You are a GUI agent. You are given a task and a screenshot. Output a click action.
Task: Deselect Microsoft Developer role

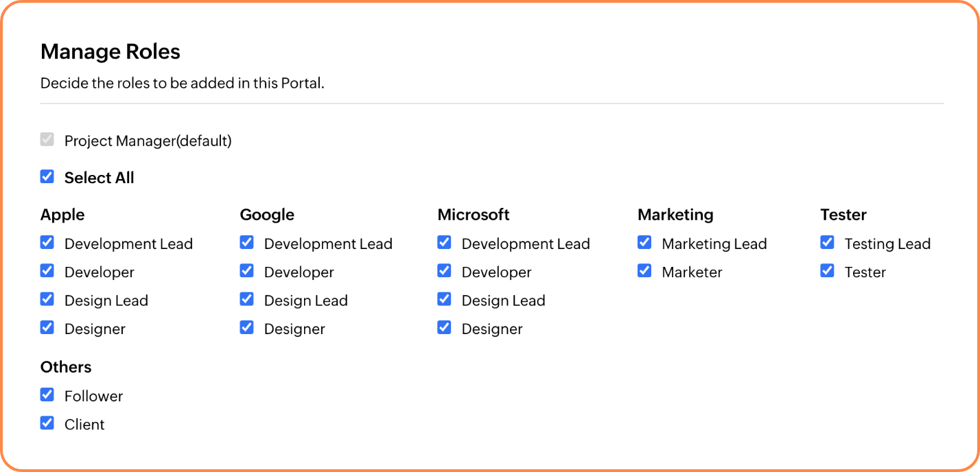pos(445,271)
